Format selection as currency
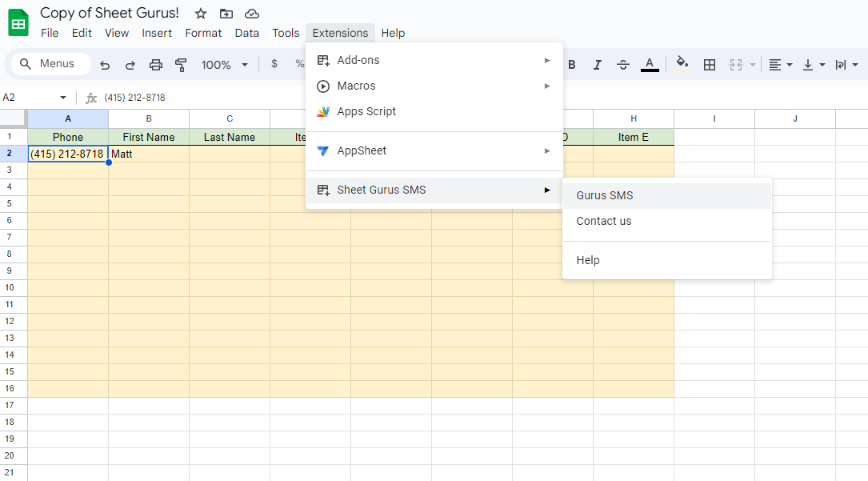Image resolution: width=868 pixels, height=481 pixels. pos(274,64)
